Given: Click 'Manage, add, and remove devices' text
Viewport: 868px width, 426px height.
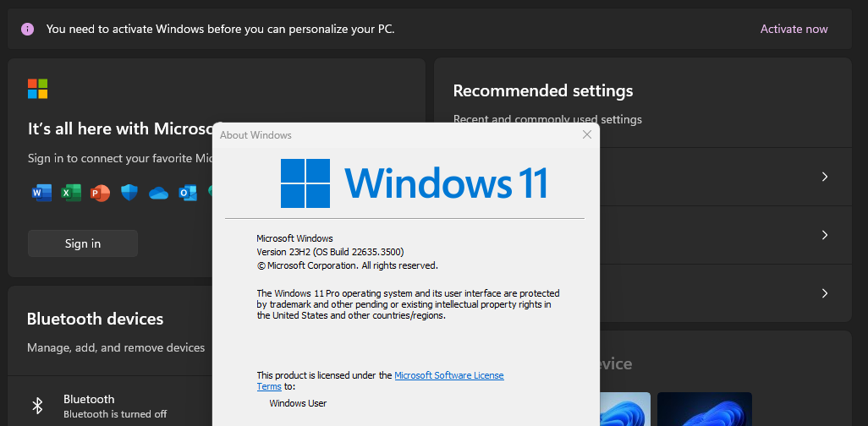Looking at the screenshot, I should coord(116,347).
